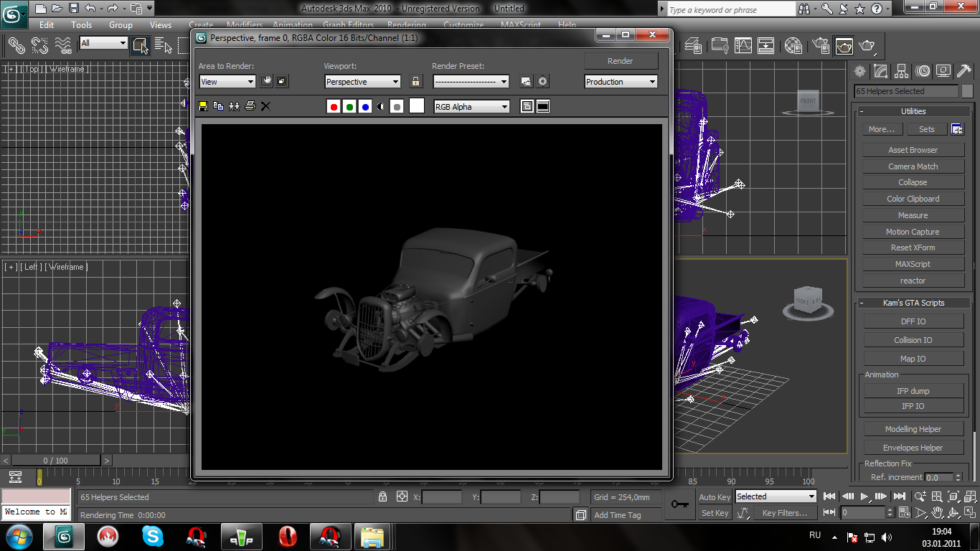The image size is (980, 551).
Task: Open the Curve Editor from main toolbar
Action: point(743,46)
